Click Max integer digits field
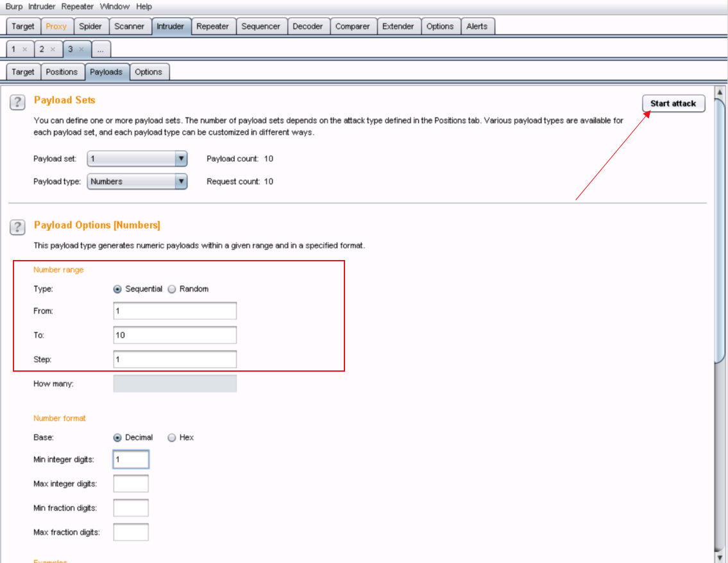This screenshot has height=563, width=728. pos(131,483)
